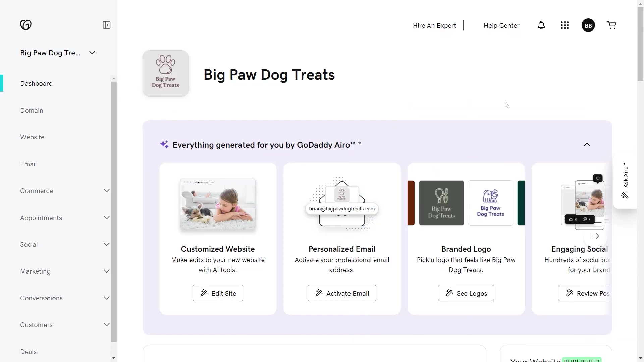The width and height of the screenshot is (644, 362).
Task: Open the Website sidebar item
Action: [x=32, y=137]
